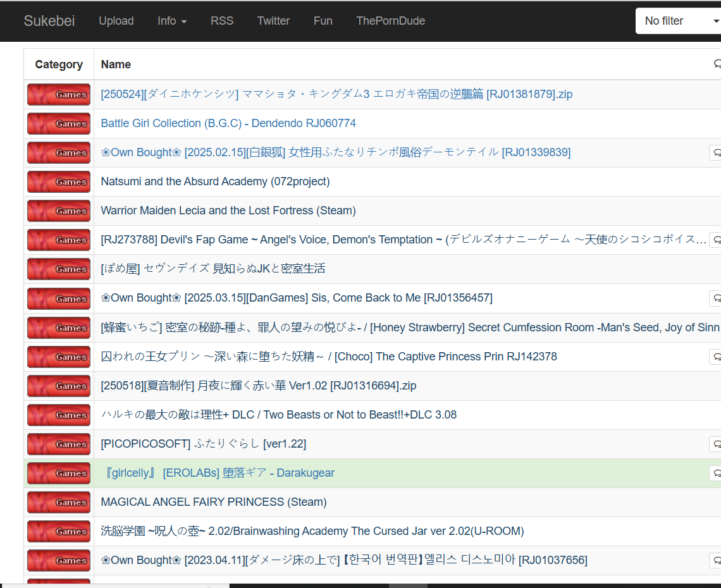This screenshot has height=588, width=721.
Task: Open comments for Captive Princess Prin row
Action: (715, 357)
